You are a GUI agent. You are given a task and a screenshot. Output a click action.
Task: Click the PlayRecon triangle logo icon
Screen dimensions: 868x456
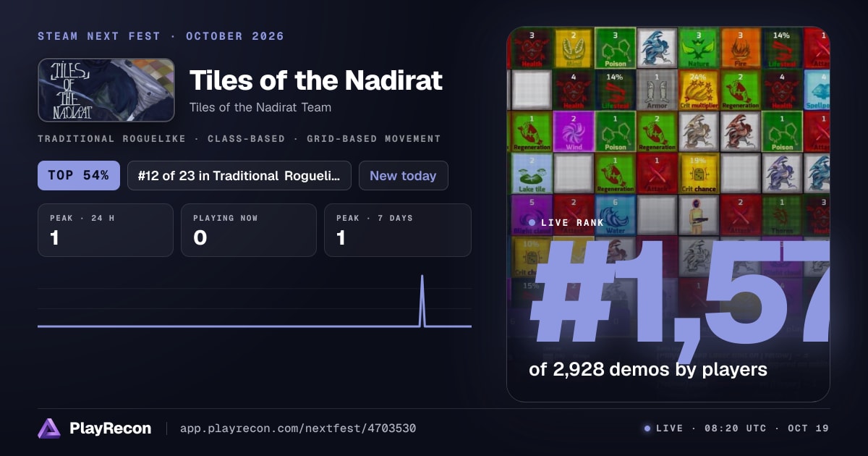49,428
